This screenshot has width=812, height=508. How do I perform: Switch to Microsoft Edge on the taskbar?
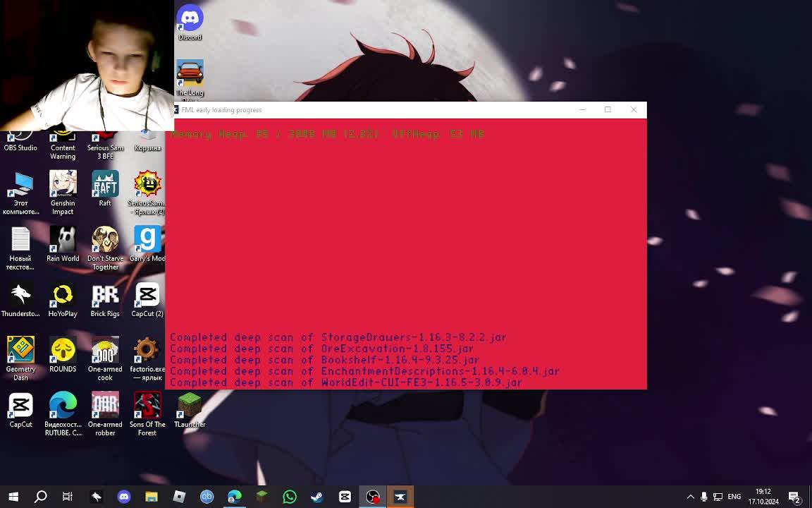(235, 497)
